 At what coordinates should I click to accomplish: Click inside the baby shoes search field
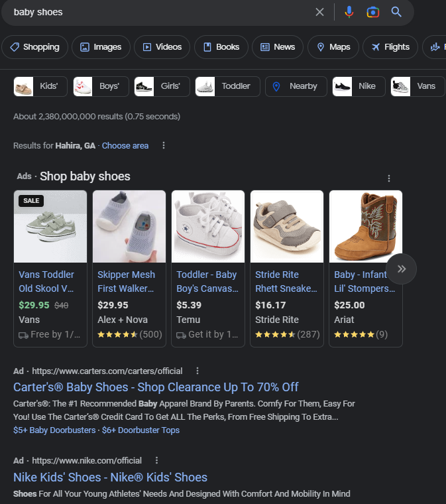(x=160, y=12)
